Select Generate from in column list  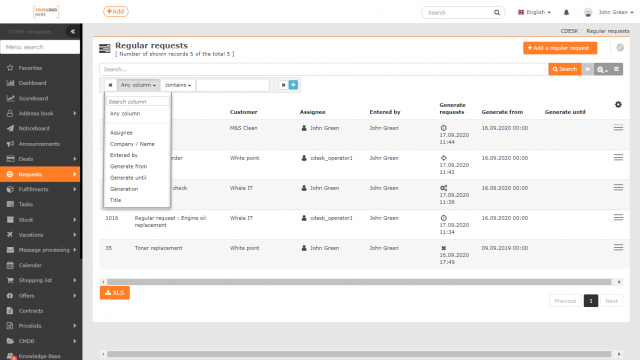pos(128,167)
